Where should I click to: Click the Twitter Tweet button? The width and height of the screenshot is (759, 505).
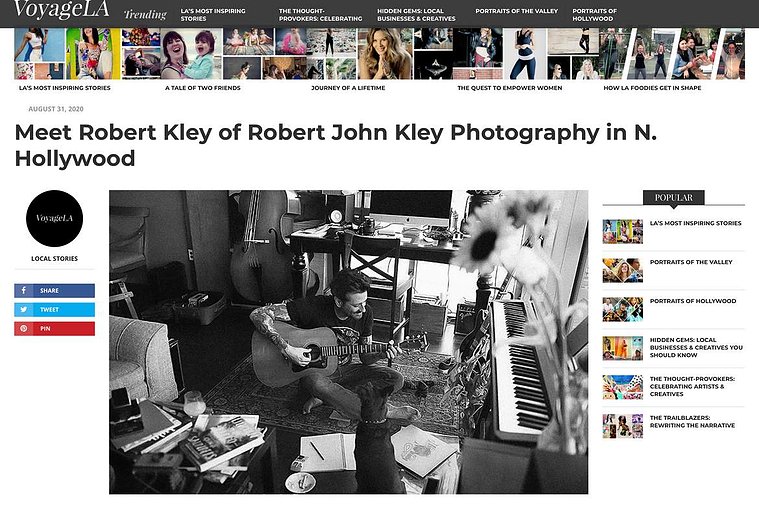pyautogui.click(x=54, y=309)
